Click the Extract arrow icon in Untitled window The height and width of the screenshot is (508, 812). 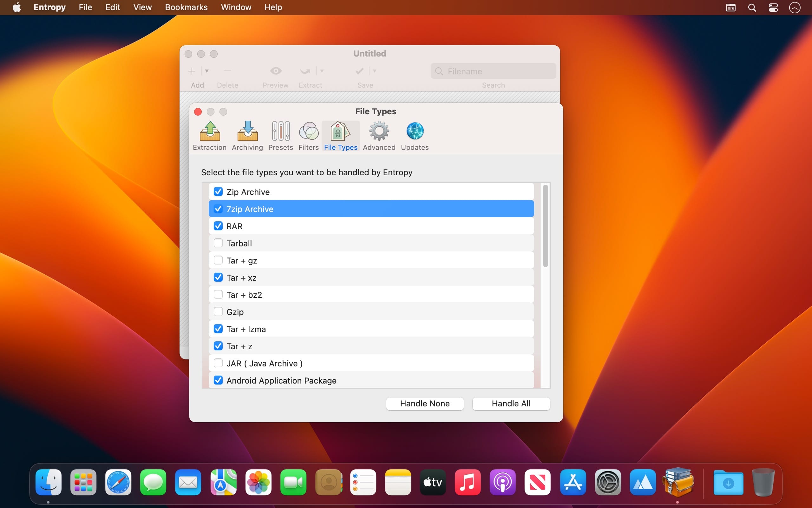(x=305, y=71)
